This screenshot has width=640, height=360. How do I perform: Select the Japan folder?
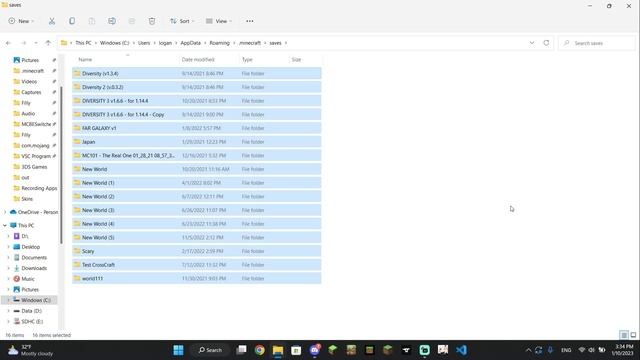click(x=197, y=142)
